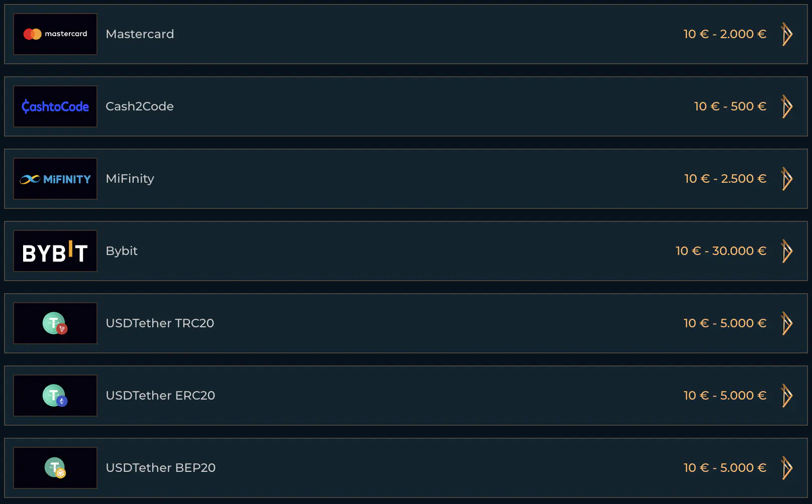This screenshot has width=812, height=504.
Task: Click the CashtoCode logo icon
Action: click(55, 106)
